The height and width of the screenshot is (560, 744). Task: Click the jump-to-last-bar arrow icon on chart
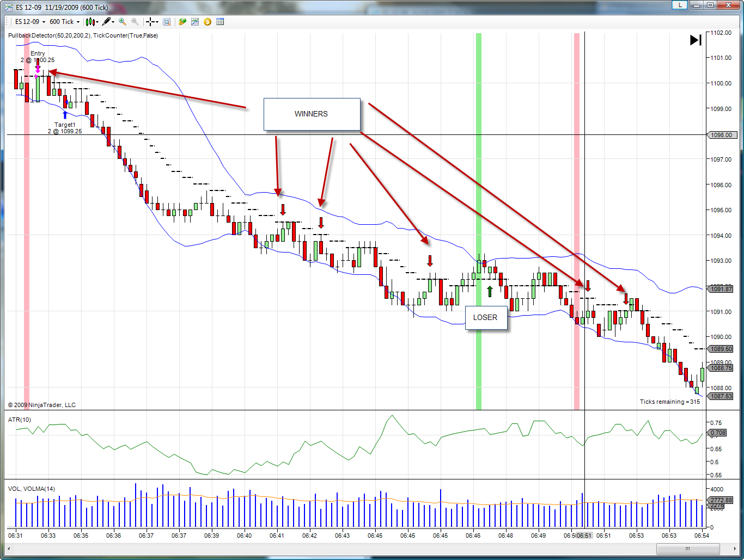point(696,40)
